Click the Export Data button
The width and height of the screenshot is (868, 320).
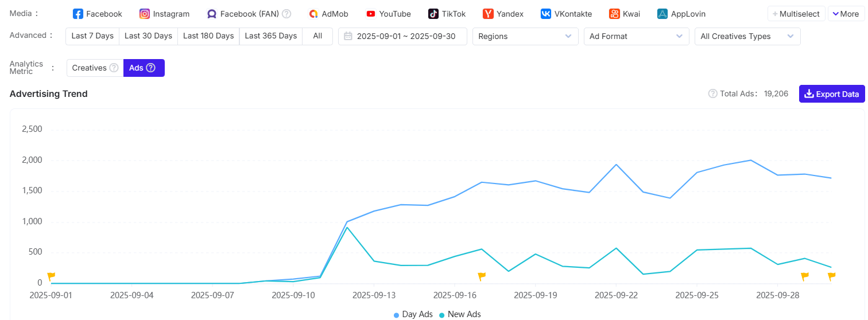(831, 94)
